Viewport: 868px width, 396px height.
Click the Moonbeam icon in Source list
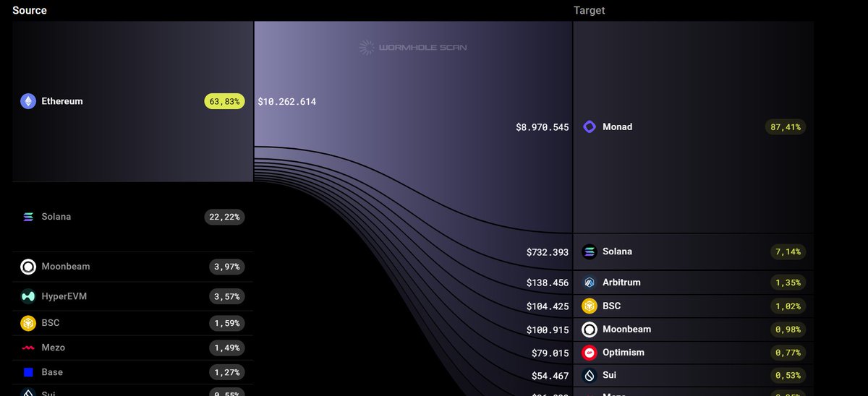click(28, 267)
